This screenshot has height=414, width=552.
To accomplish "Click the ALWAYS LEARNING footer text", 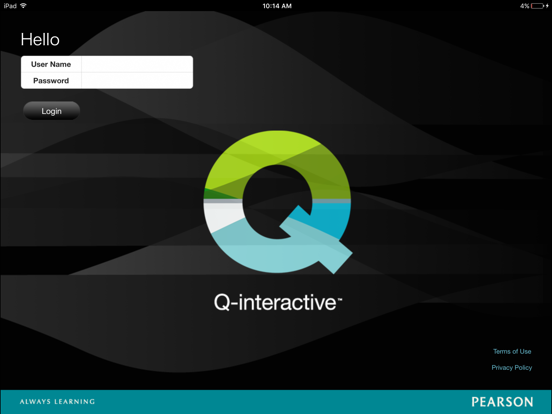I will click(57, 402).
